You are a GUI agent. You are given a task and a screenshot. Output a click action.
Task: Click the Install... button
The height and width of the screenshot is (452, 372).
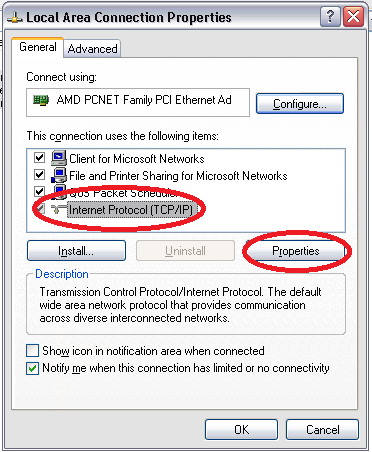[x=76, y=251]
